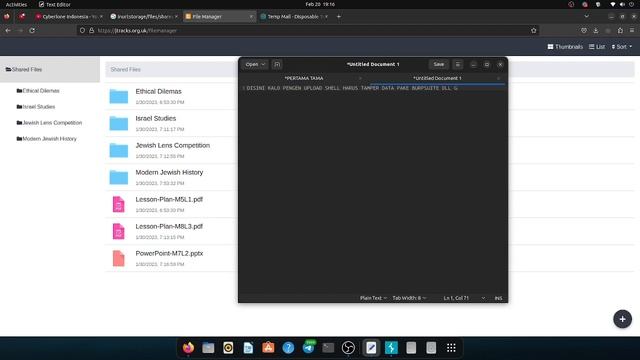Viewport: 640px width, 360px height.
Task: Open the Ubuntu Software store icon
Action: 268,348
